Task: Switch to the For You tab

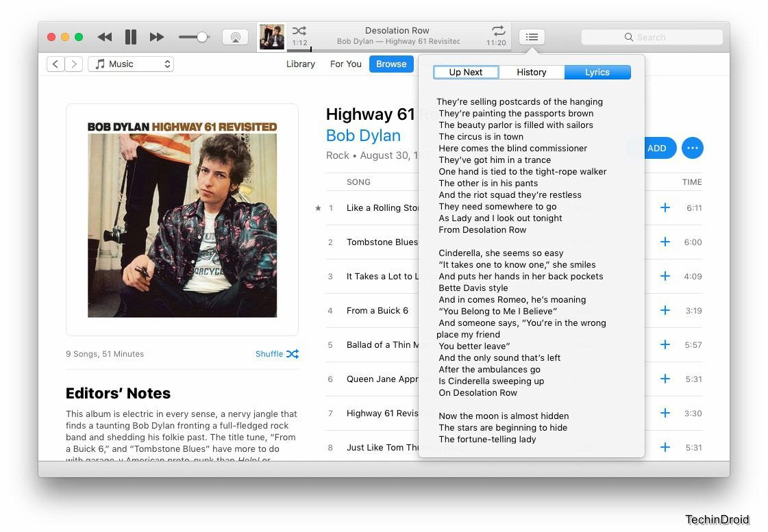Action: (x=346, y=64)
